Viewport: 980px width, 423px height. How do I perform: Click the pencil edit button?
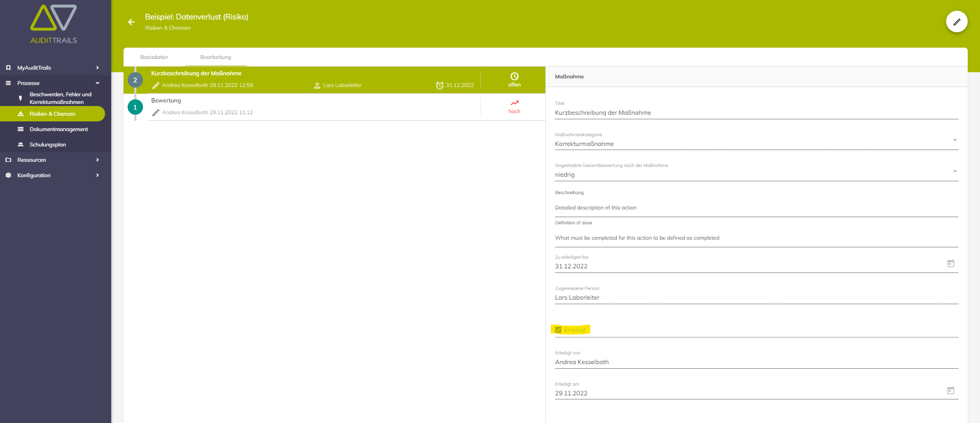[x=956, y=22]
